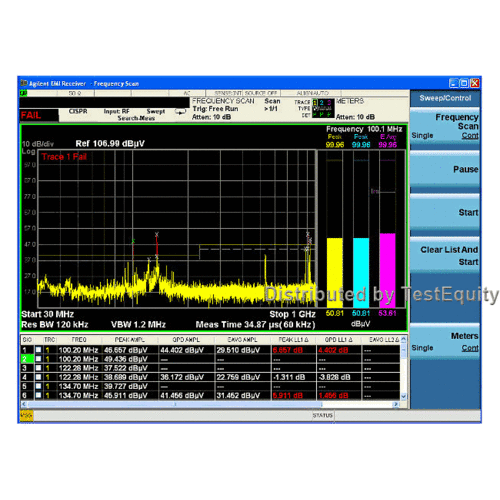Click the Sweep/Control menu title
The height and width of the screenshot is (500, 500).
[445, 98]
